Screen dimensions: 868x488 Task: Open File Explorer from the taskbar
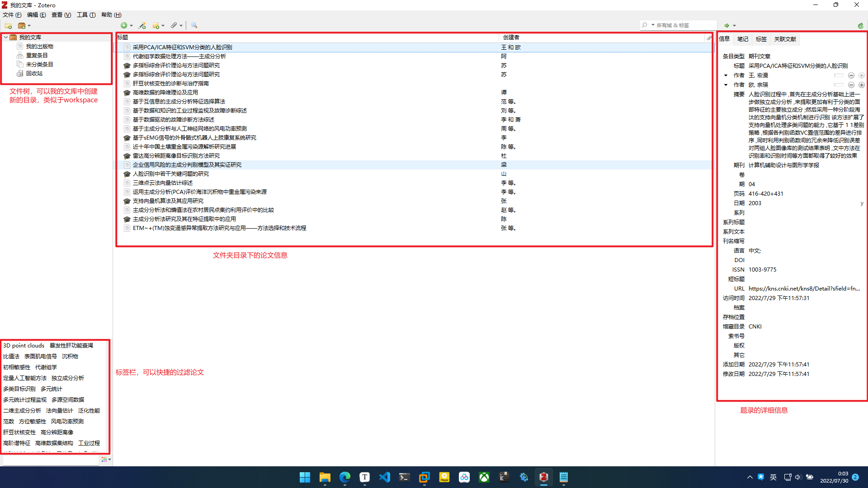(325, 477)
